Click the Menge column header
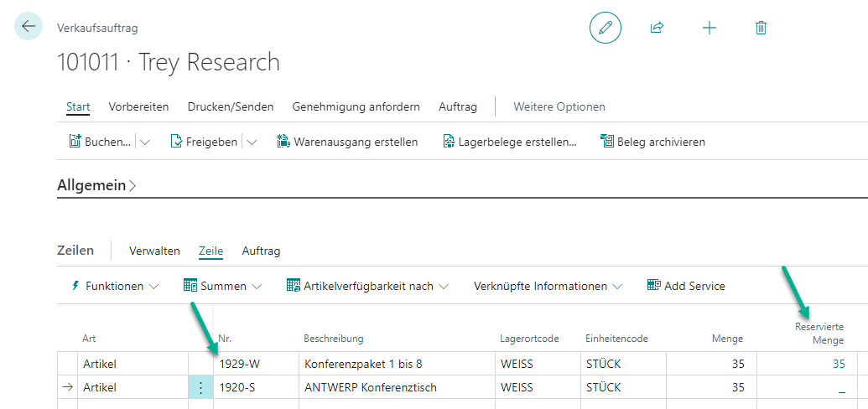Image resolution: width=868 pixels, height=409 pixels. 727,338
